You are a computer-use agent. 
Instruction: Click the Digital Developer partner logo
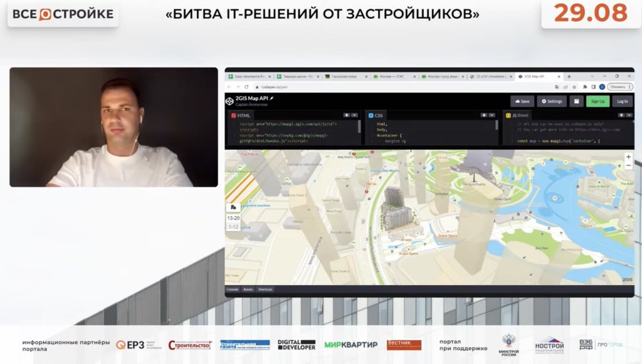(297, 345)
